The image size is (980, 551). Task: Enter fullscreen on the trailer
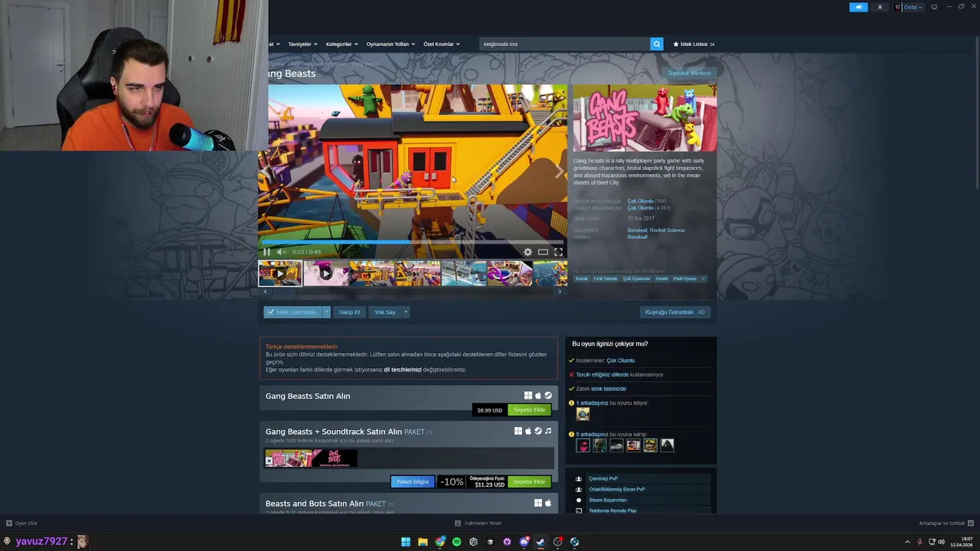[x=558, y=252]
